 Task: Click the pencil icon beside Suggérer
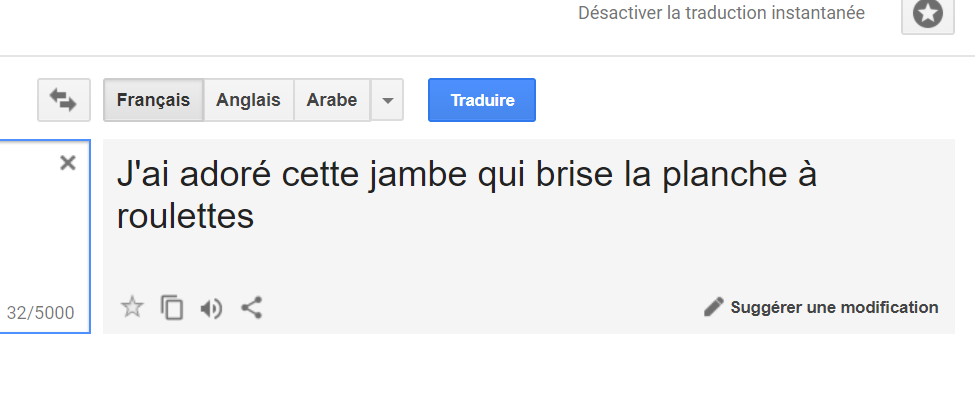click(x=714, y=307)
